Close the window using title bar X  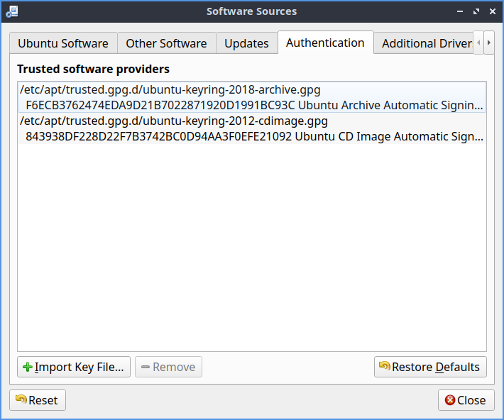[491, 11]
